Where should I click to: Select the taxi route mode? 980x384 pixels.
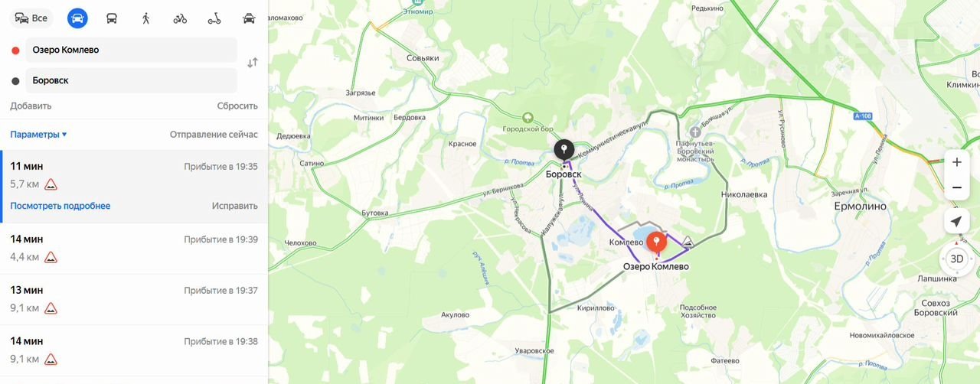(249, 18)
